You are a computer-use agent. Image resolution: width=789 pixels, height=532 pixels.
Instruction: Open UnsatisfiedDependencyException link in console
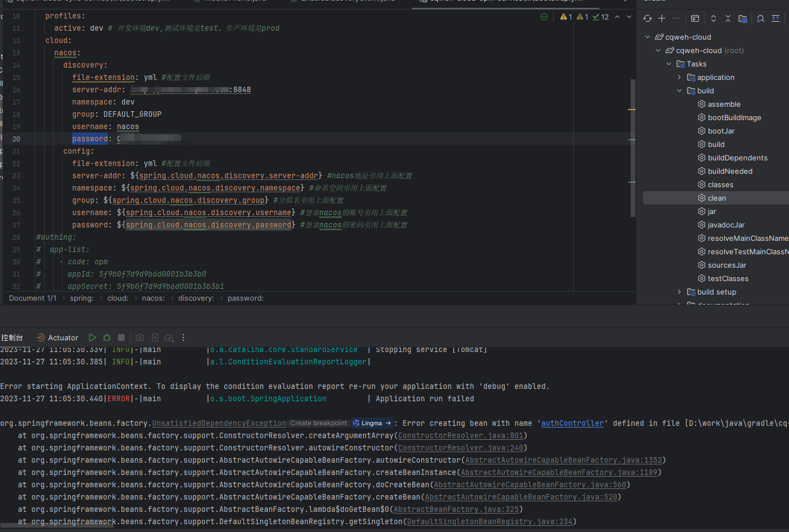[x=219, y=423]
